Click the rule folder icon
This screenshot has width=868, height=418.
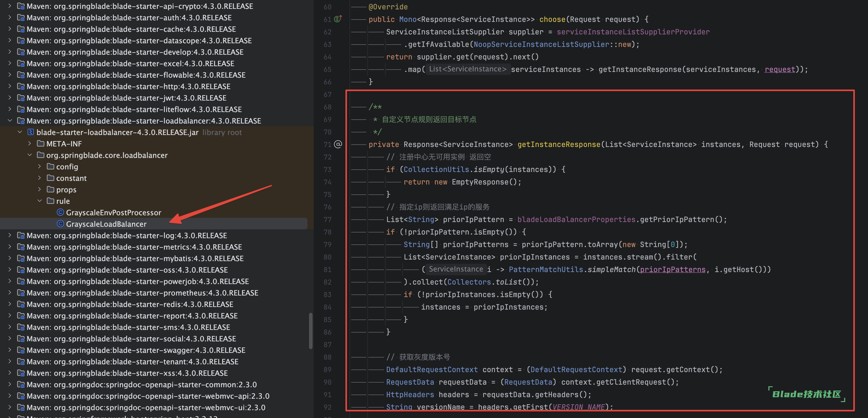pyautogui.click(x=51, y=201)
